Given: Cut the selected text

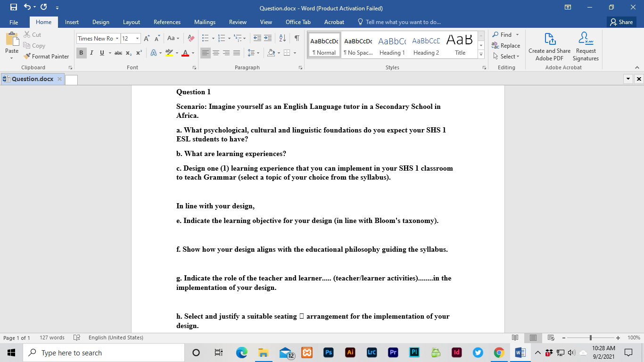Looking at the screenshot, I should click(x=33, y=35).
